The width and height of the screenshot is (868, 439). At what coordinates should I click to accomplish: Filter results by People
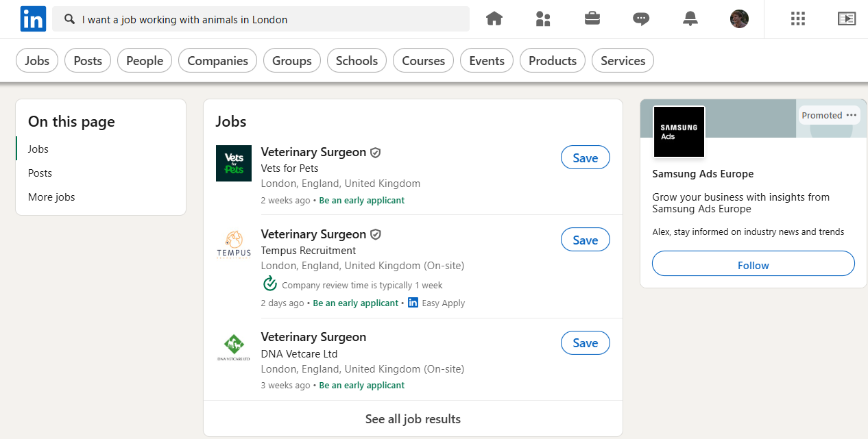[145, 61]
